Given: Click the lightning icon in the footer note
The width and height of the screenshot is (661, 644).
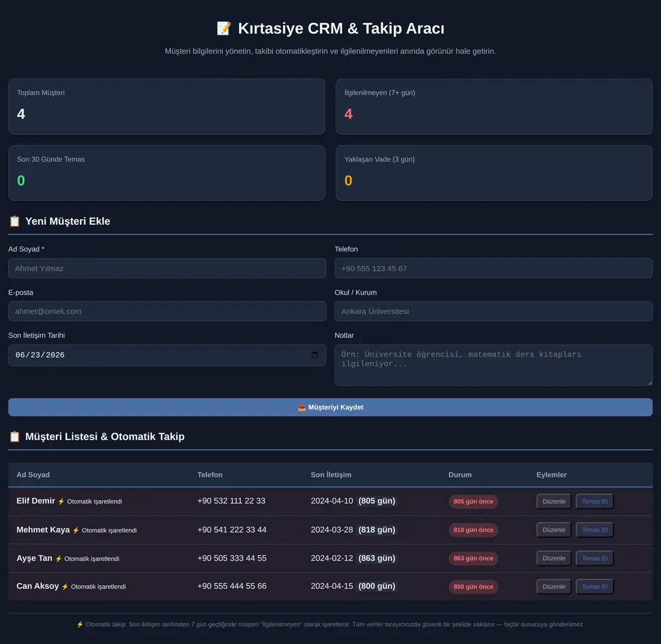Looking at the screenshot, I should click(x=80, y=624).
